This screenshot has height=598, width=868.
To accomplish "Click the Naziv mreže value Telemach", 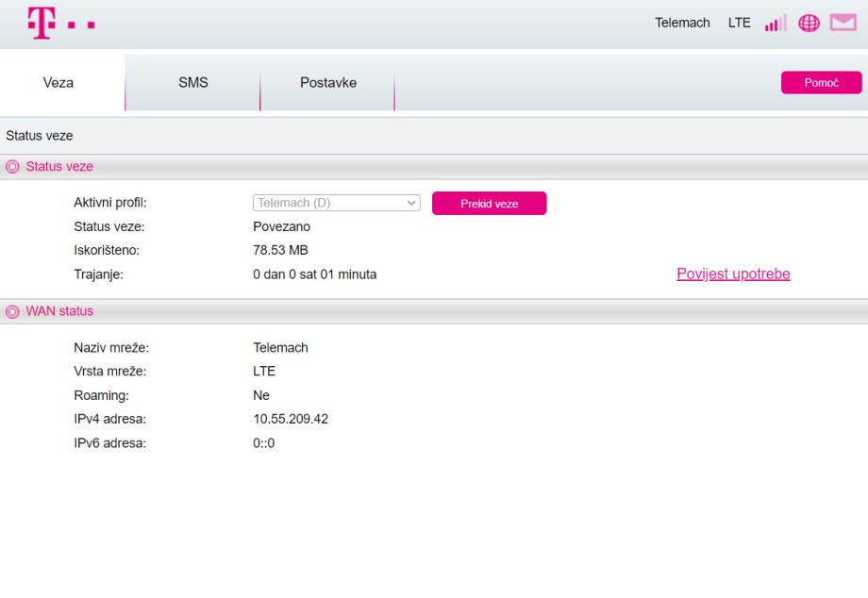I will coord(280,347).
